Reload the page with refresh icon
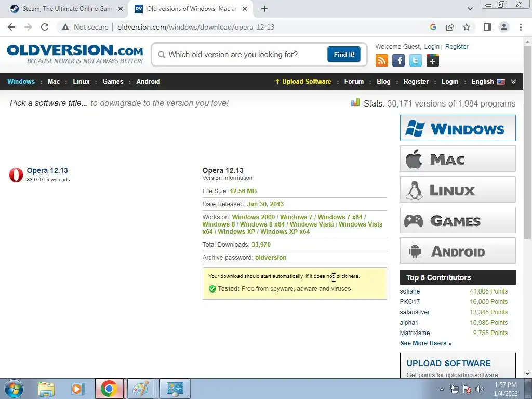 click(x=45, y=27)
